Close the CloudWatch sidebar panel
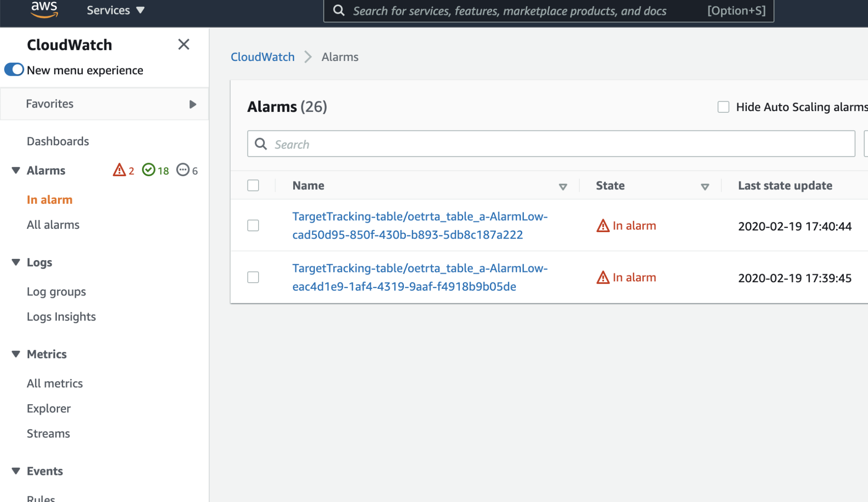Screen dimensions: 868x502 click(184, 44)
